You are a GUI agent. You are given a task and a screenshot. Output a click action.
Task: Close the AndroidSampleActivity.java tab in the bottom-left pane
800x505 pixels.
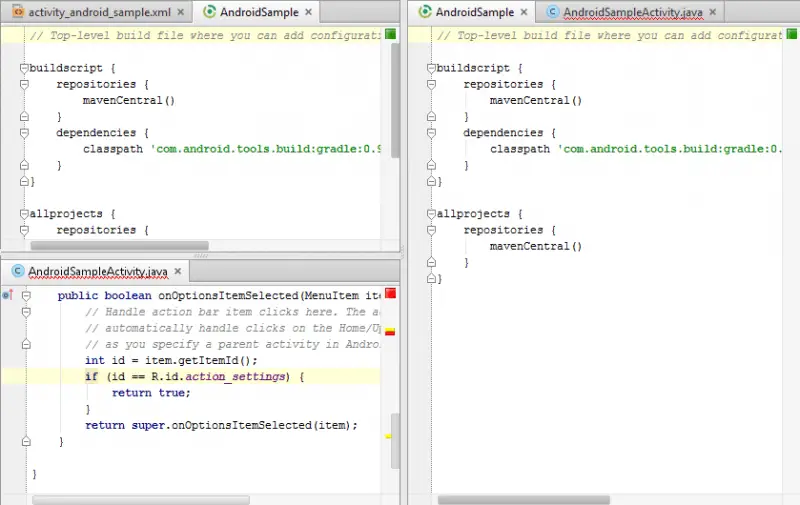click(178, 271)
